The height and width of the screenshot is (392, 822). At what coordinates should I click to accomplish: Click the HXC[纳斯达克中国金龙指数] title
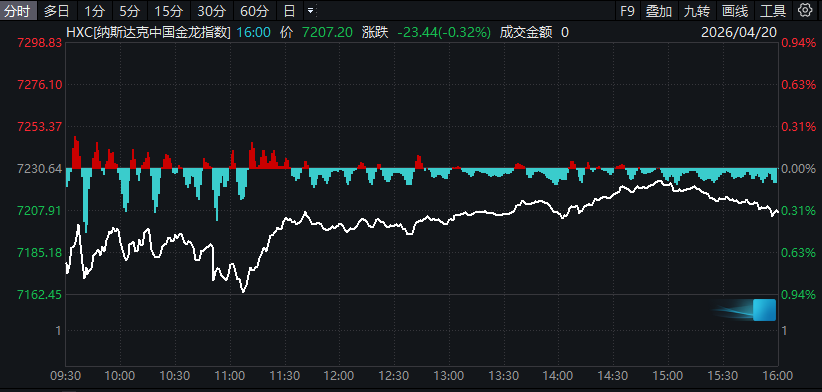[148, 32]
